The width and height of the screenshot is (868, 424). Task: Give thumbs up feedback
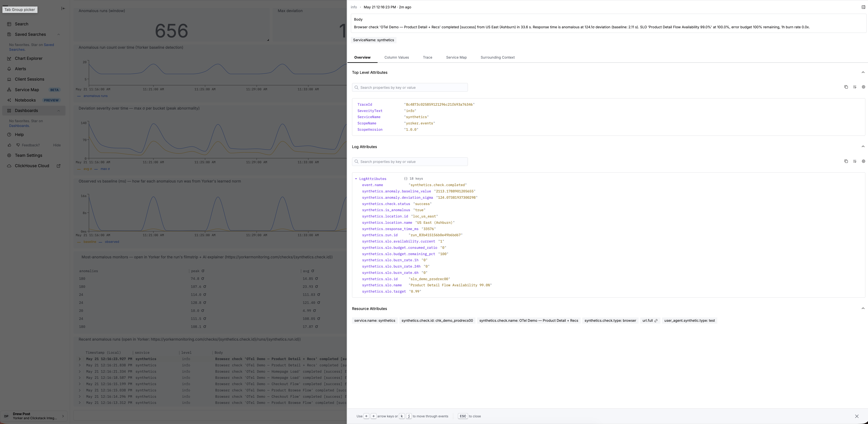click(9, 145)
